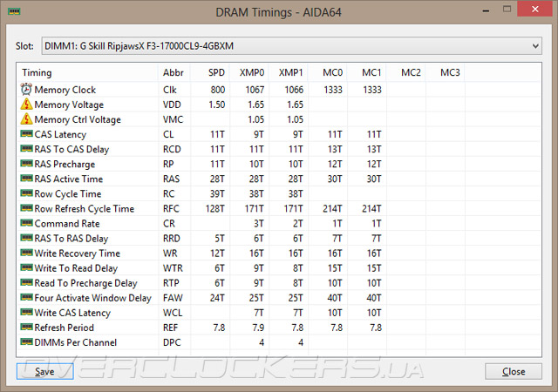This screenshot has height=392, width=558.
Task: Click the chip icon beside Write To Read Delay
Action: tap(26, 267)
